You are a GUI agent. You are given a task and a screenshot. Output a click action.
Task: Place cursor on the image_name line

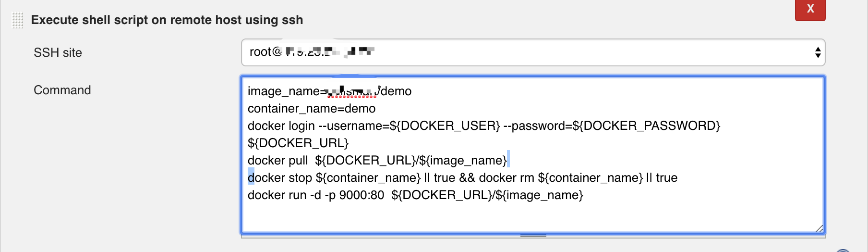[283, 91]
